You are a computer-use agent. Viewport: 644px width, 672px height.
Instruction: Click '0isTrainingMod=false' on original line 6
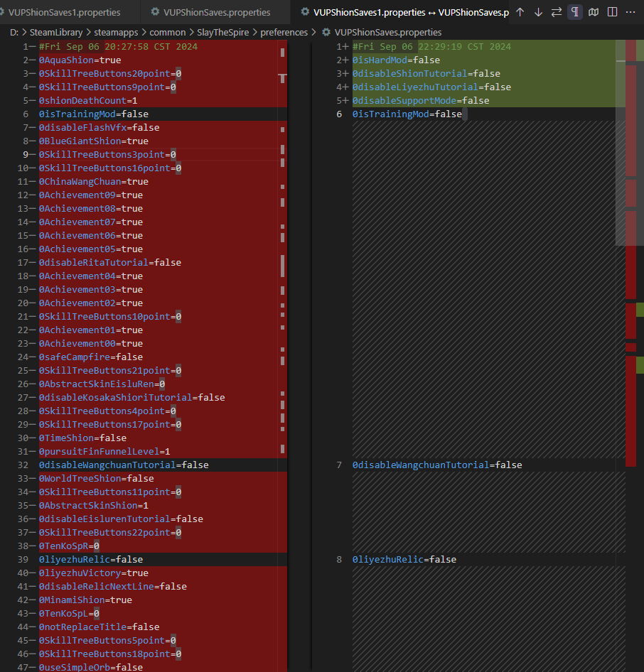(93, 114)
